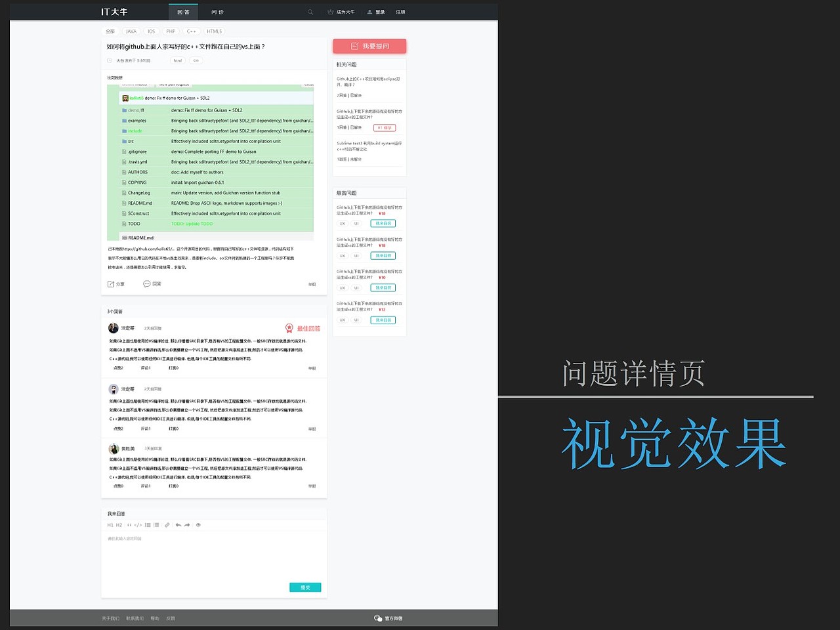
Task: Redo using the right arrow editor icon
Action: [x=186, y=525]
